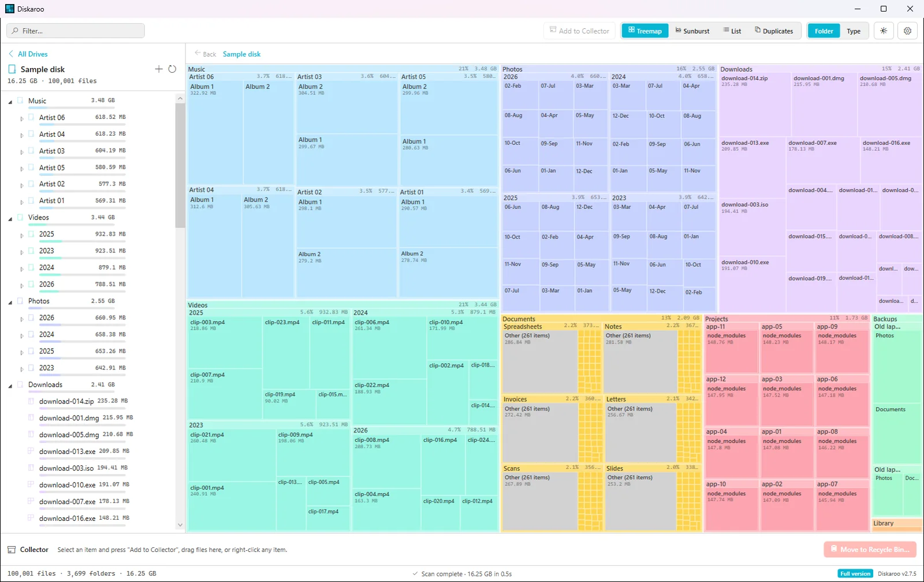Open settings via the gear icon
The width and height of the screenshot is (924, 582).
point(908,31)
